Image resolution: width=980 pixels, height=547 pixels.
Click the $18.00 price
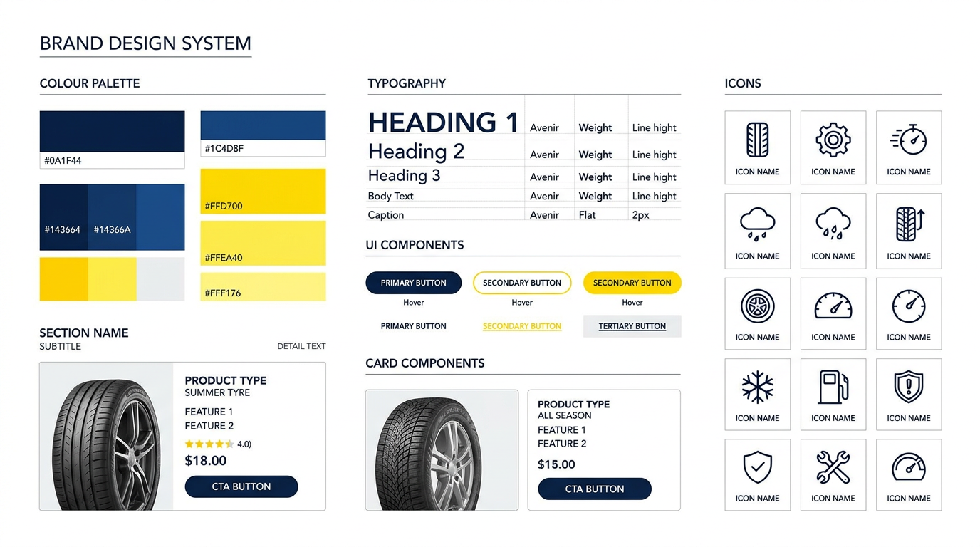(206, 461)
